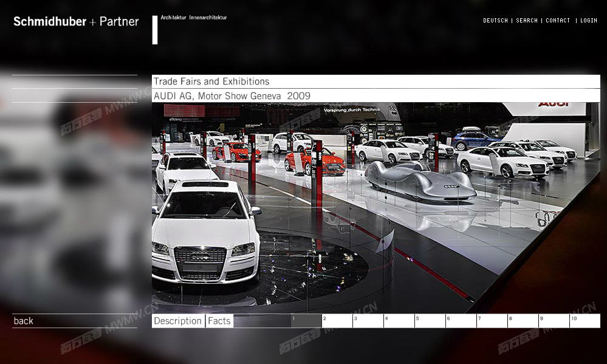This screenshot has width=607, height=364.
Task: Go back using the back link
Action: pyautogui.click(x=23, y=321)
